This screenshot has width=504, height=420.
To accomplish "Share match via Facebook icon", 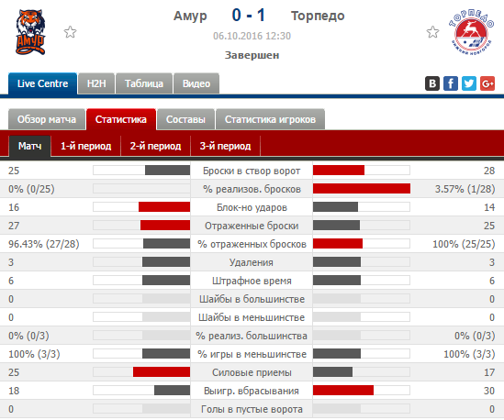I will (x=451, y=83).
